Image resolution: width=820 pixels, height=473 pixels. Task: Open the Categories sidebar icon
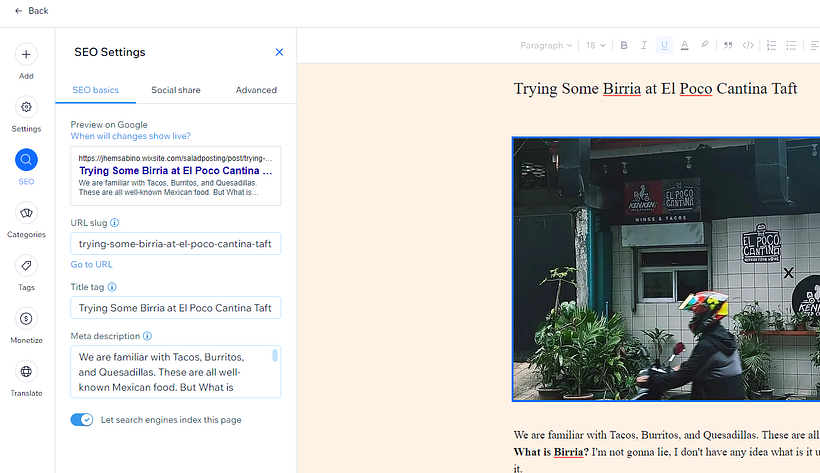tap(26, 213)
